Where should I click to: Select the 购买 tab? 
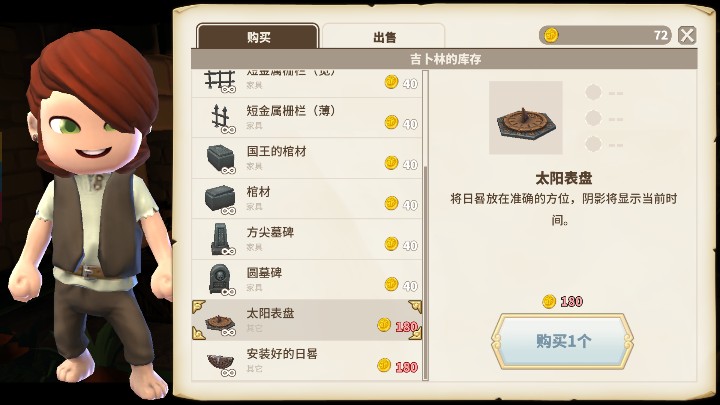pos(258,36)
